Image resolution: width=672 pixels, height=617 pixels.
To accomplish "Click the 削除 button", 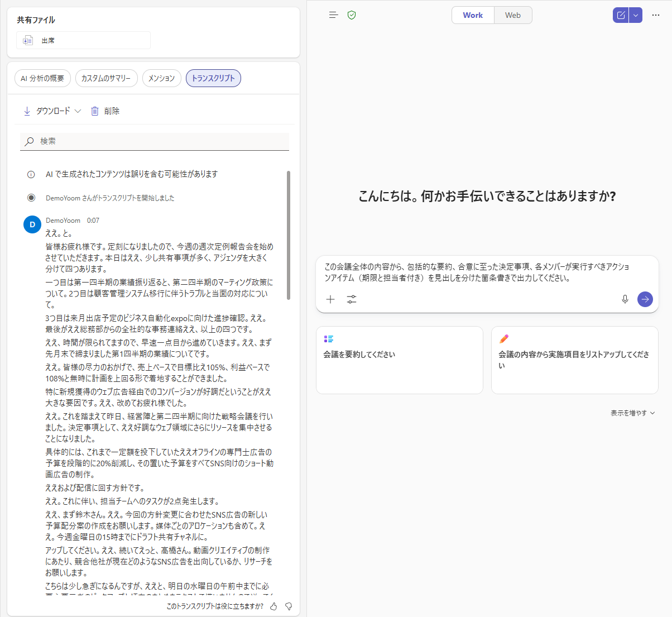I will tap(105, 111).
